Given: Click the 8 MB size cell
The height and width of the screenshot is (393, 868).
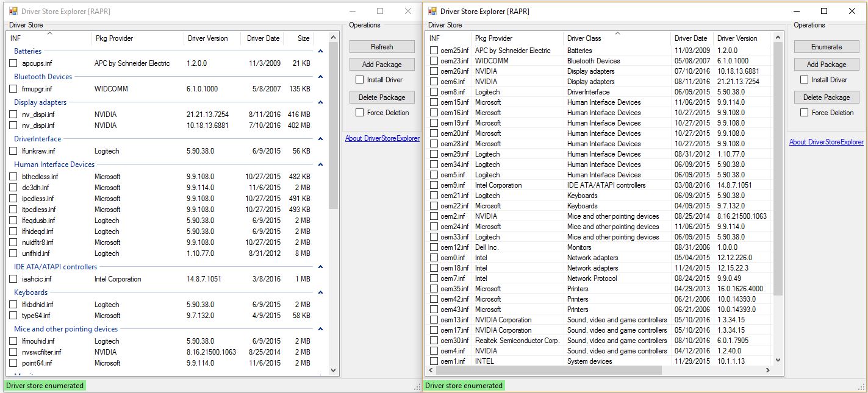Looking at the screenshot, I should tap(303, 253).
